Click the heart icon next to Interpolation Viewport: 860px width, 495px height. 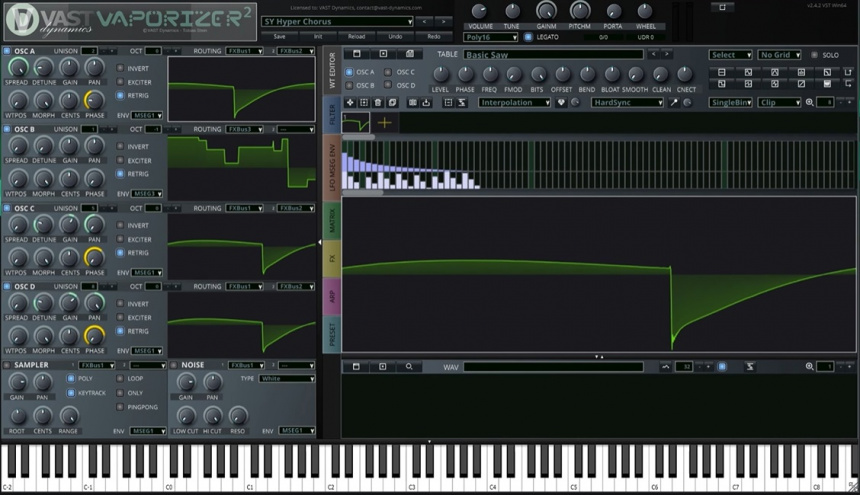[x=561, y=103]
